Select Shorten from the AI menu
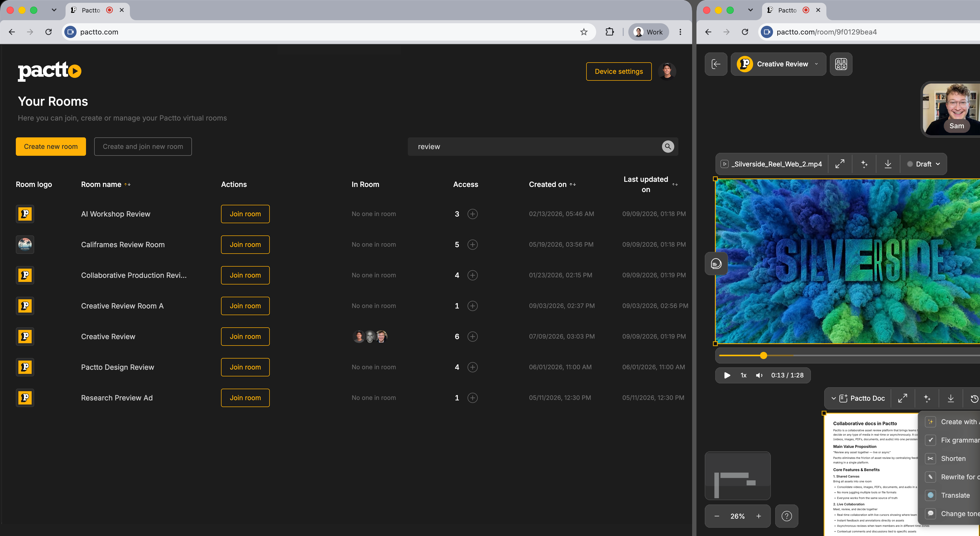 952,458
